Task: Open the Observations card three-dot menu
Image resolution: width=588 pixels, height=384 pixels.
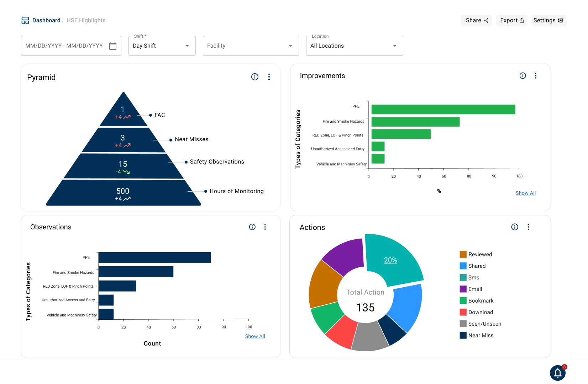Action: [x=265, y=227]
